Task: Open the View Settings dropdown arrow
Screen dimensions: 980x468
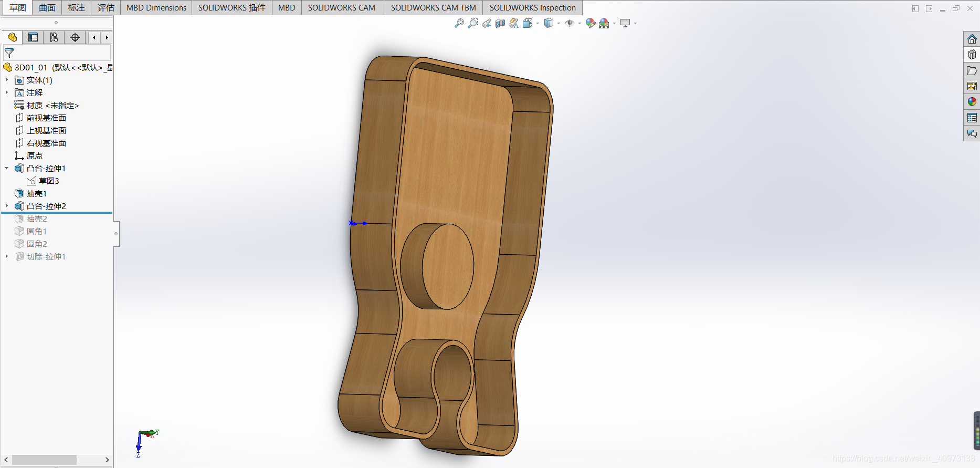Action: (x=635, y=23)
